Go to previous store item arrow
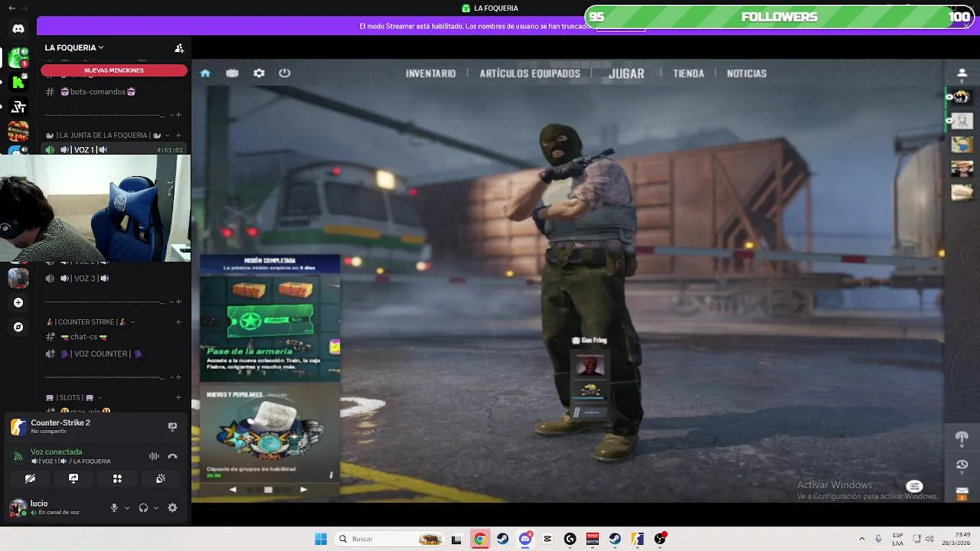The height and width of the screenshot is (551, 980). [x=233, y=490]
